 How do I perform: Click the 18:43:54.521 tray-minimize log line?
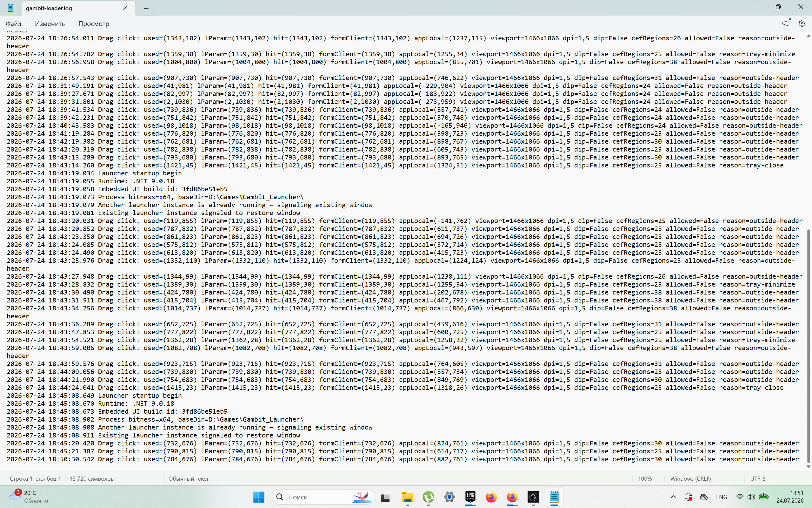click(401, 340)
